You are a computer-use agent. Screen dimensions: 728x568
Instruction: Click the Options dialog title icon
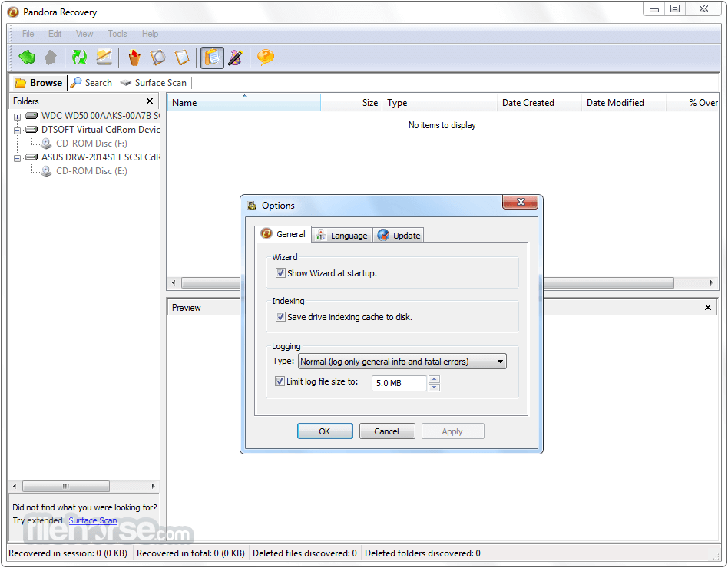(252, 206)
